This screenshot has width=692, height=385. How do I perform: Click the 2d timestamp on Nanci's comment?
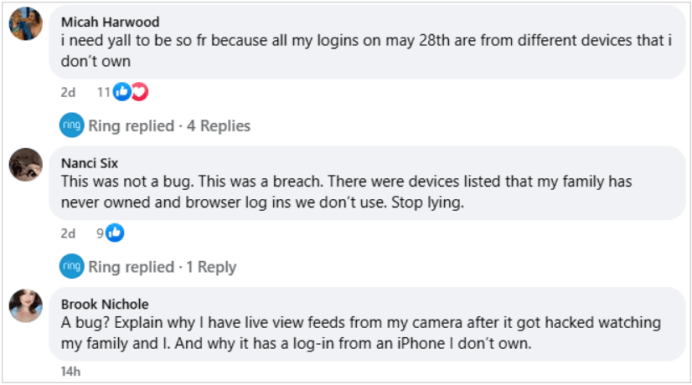tap(68, 233)
